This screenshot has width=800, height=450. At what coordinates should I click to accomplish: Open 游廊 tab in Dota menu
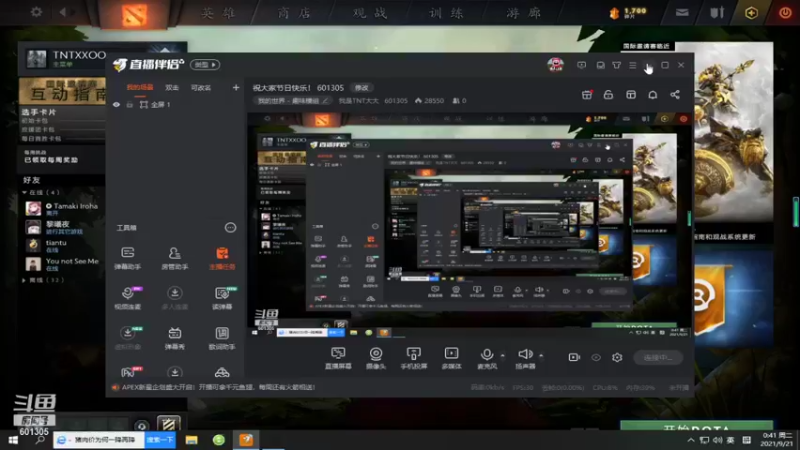pos(523,13)
